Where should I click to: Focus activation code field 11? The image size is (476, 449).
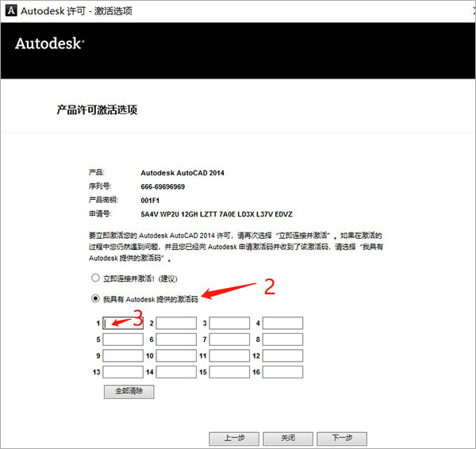229,355
